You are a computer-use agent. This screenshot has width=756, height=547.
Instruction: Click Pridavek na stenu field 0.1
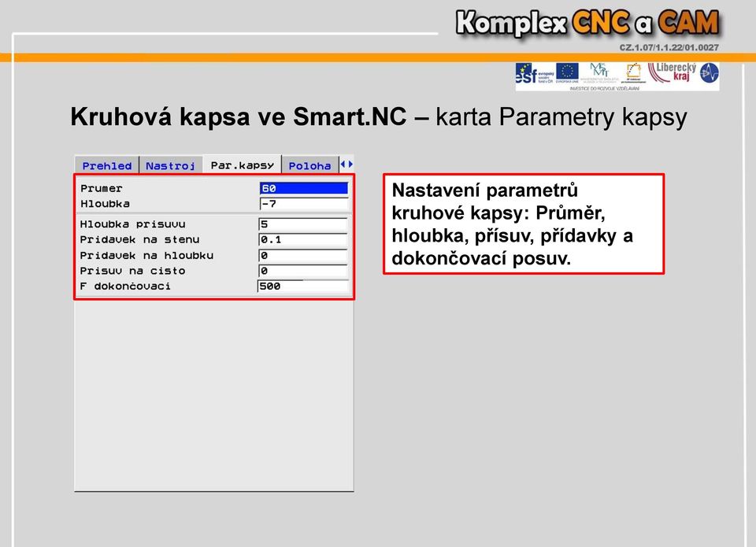[303, 239]
